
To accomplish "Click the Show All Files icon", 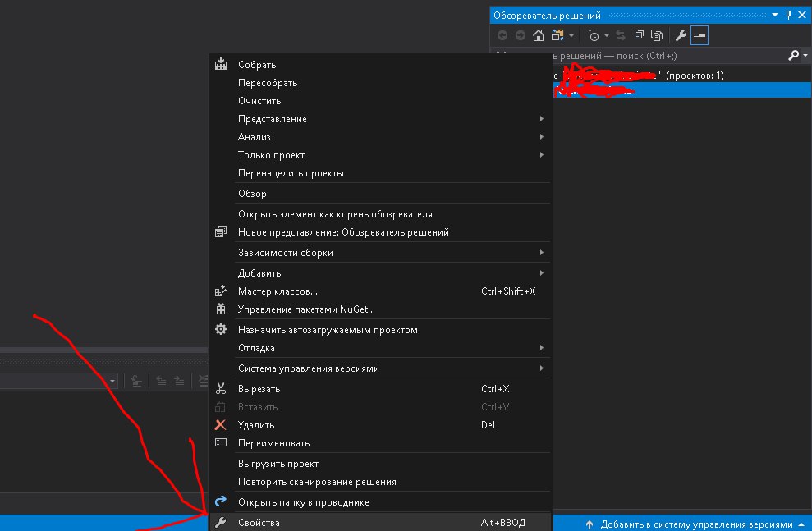I will click(x=657, y=35).
